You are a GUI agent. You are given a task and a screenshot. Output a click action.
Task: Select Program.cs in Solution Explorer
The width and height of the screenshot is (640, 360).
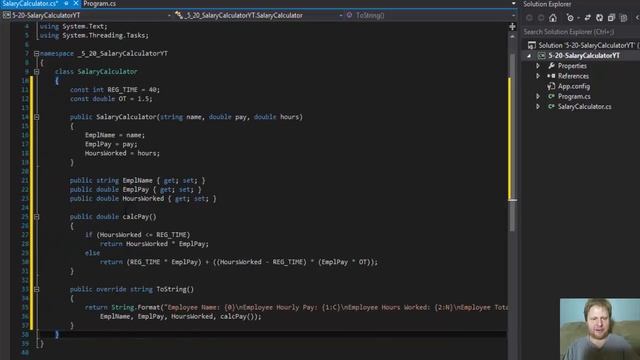[574, 96]
